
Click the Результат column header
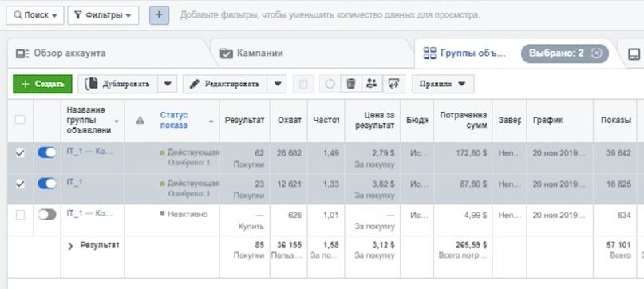pyautogui.click(x=244, y=120)
